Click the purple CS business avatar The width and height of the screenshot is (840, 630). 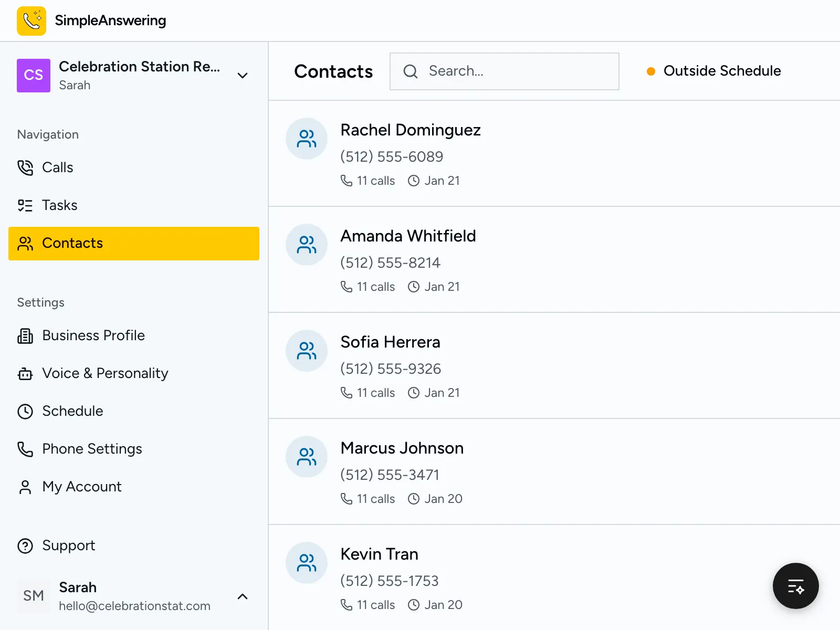(x=34, y=76)
